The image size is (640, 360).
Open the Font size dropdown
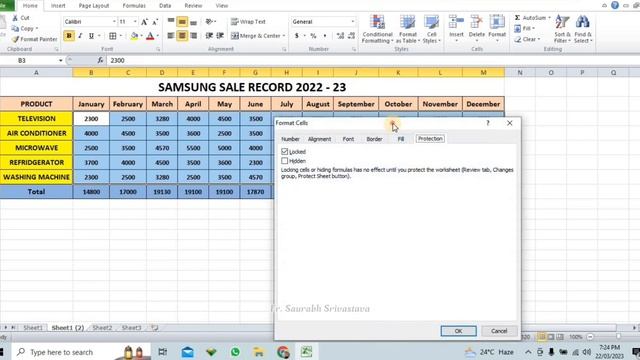point(135,22)
